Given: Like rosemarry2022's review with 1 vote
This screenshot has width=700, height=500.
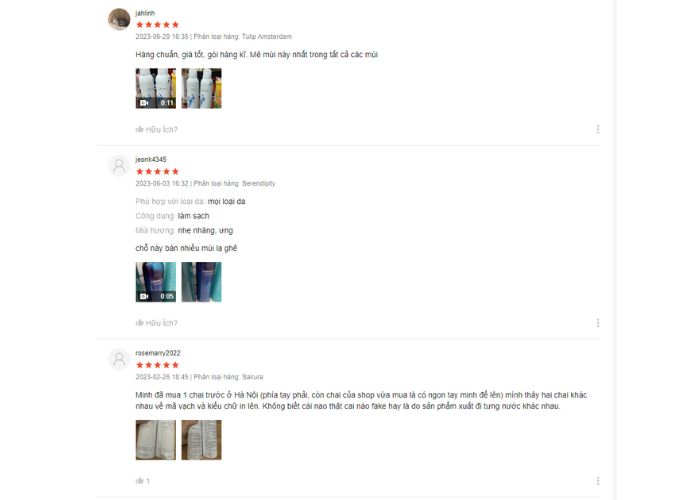Looking at the screenshot, I should coord(142,481).
